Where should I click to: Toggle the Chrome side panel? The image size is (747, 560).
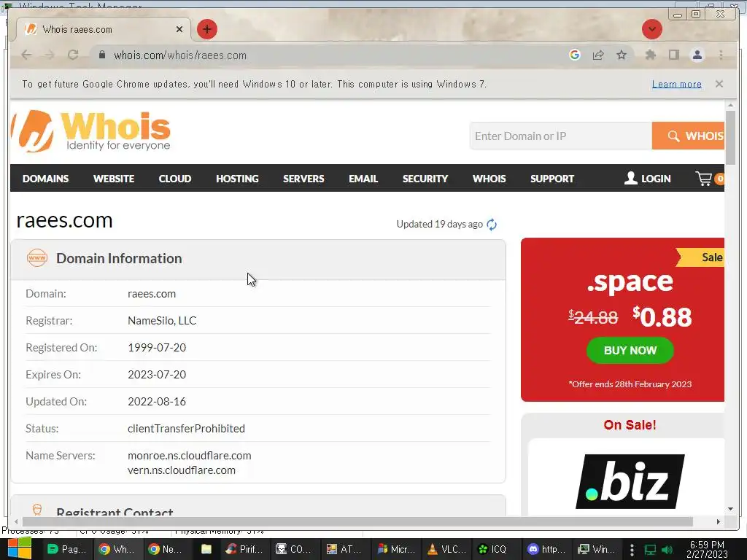pyautogui.click(x=673, y=55)
